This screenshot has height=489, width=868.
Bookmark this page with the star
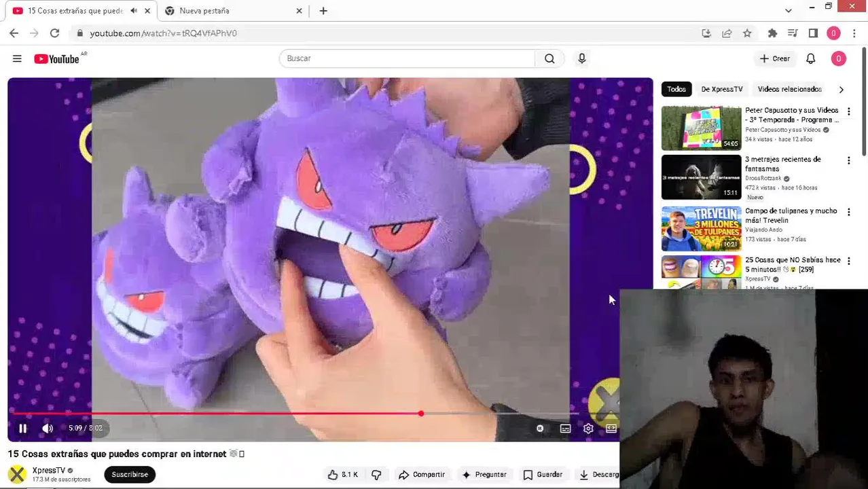tap(747, 33)
